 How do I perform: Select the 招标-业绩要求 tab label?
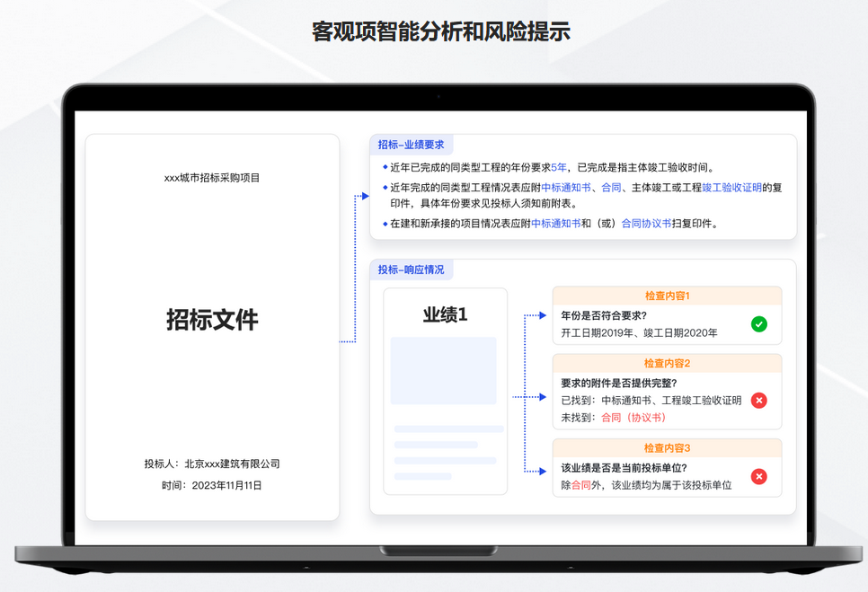[411, 145]
